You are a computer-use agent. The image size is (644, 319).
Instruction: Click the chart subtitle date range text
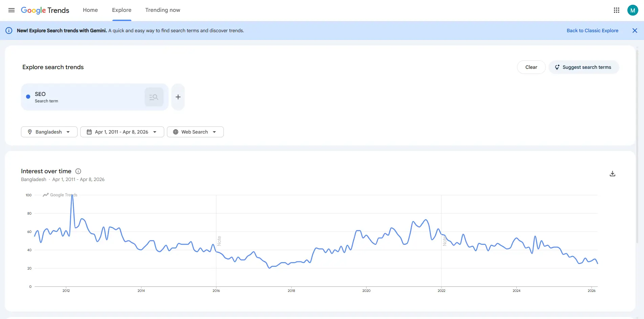coord(78,179)
